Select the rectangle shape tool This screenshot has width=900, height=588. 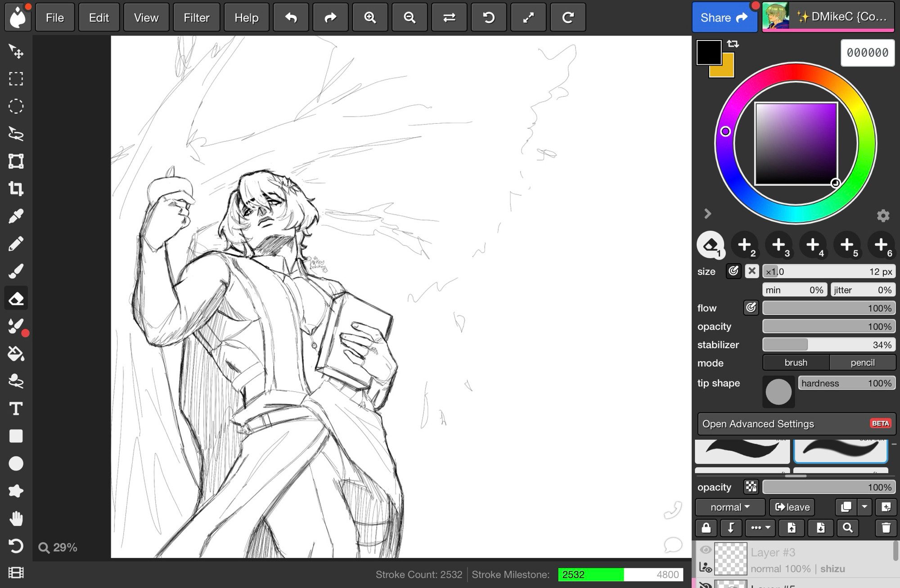16,436
